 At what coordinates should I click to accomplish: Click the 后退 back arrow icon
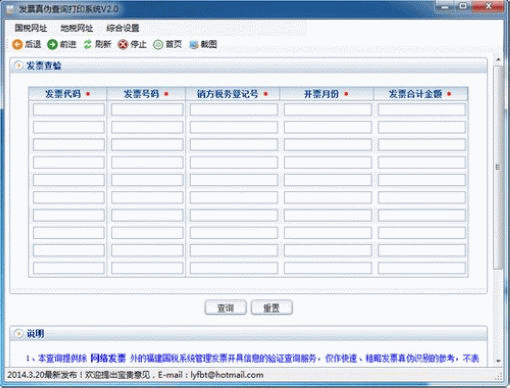(x=17, y=44)
